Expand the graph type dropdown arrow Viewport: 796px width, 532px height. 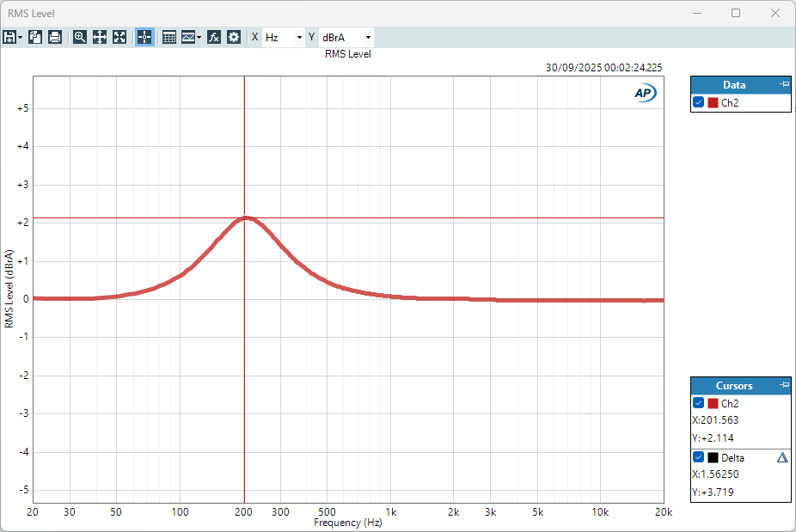pyautogui.click(x=199, y=37)
